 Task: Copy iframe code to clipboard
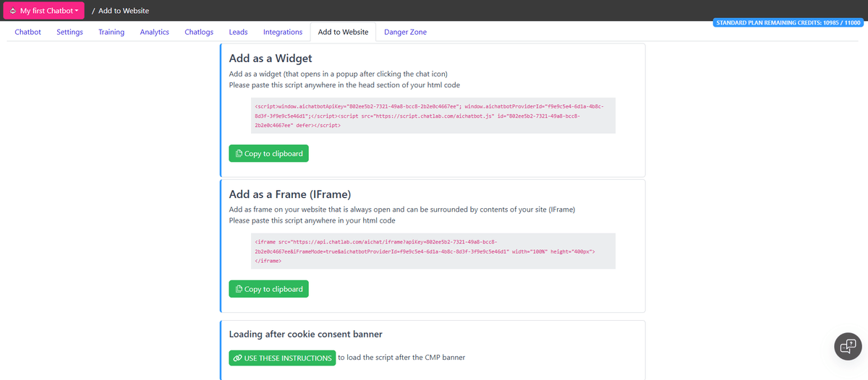pyautogui.click(x=268, y=289)
